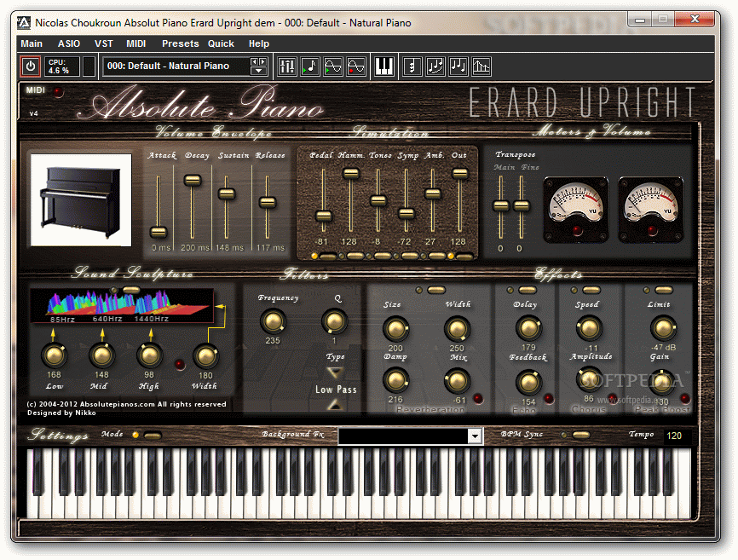
Task: Click the Hammer simulation slider handle
Action: pos(350,173)
